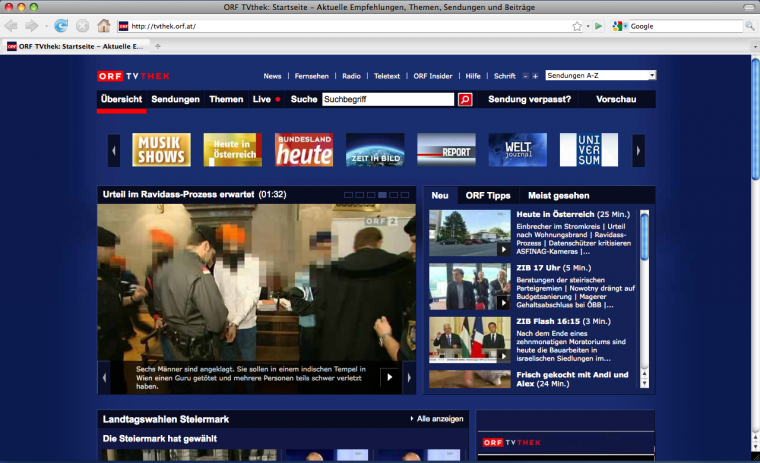Select the sixth featured slide indicator

(x=405, y=195)
